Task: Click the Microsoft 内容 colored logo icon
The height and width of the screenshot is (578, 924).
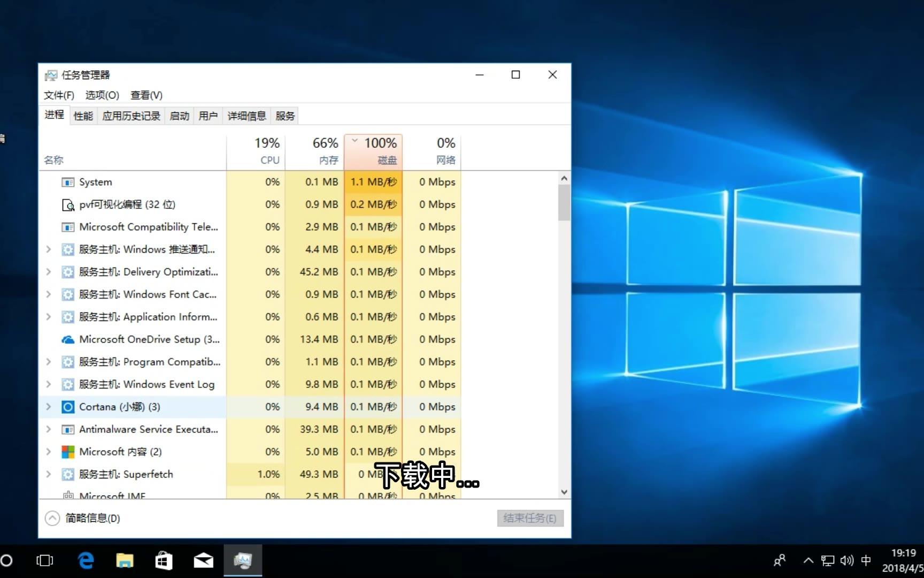Action: coord(68,452)
